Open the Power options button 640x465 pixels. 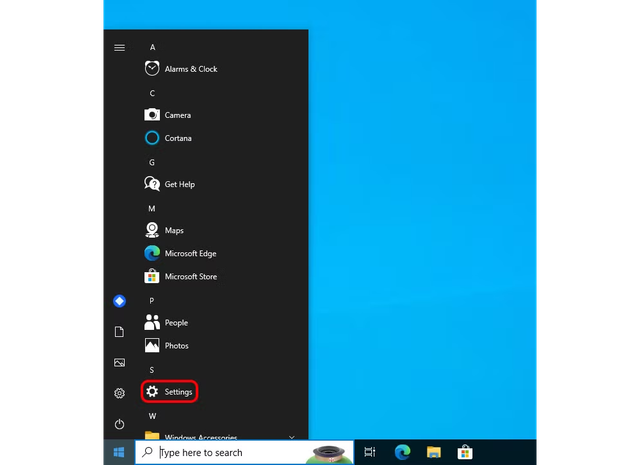[x=120, y=424]
